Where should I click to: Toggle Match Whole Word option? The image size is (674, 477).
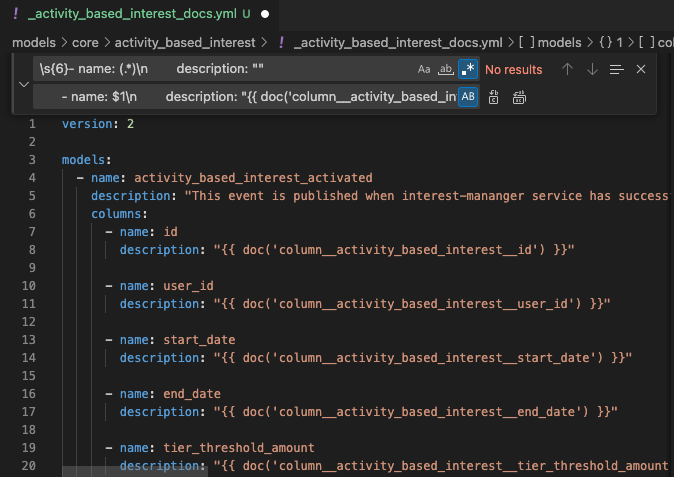pos(445,70)
